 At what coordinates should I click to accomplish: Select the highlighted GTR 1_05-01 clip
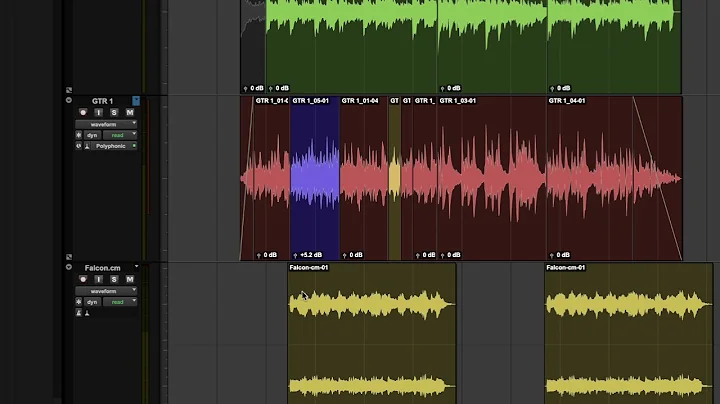[x=315, y=178]
